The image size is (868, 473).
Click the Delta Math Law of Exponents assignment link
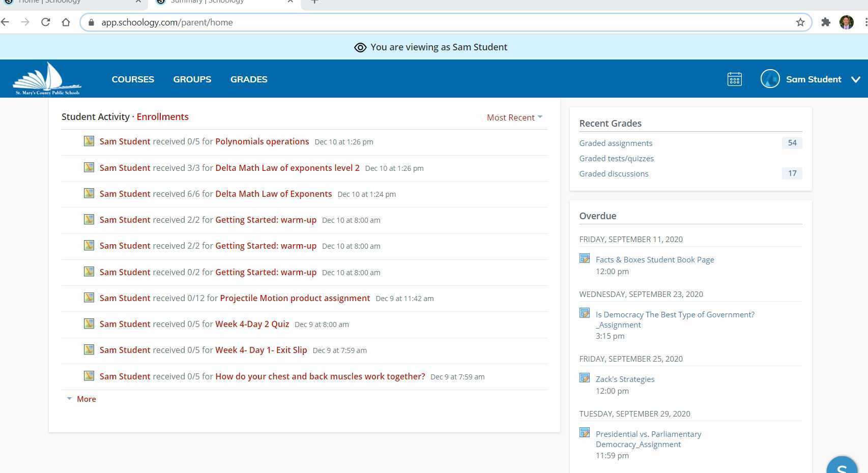[273, 194]
